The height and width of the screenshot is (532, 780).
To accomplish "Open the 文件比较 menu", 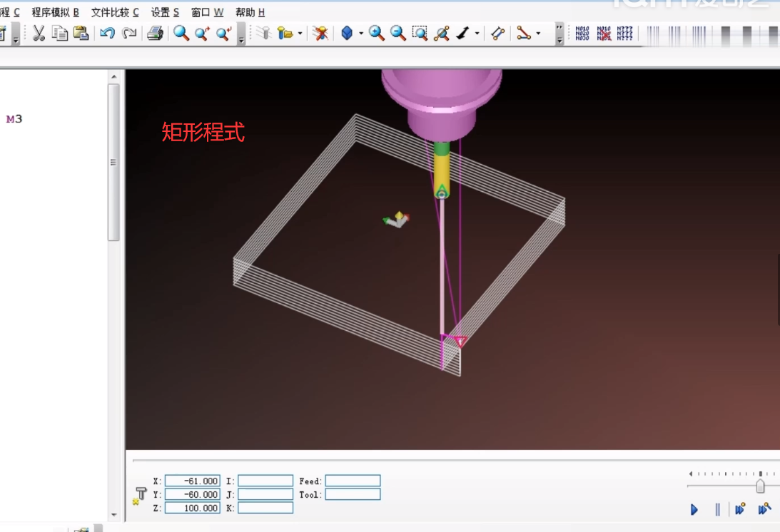I will 115,12.
